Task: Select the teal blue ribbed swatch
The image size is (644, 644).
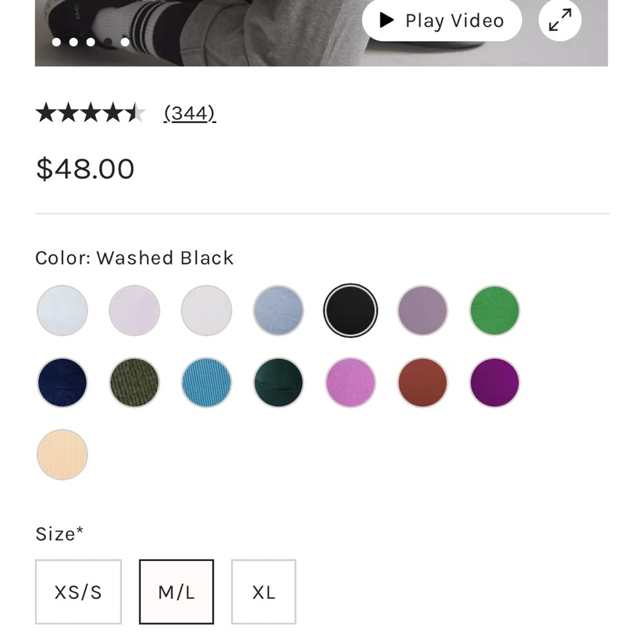Action: point(206,383)
